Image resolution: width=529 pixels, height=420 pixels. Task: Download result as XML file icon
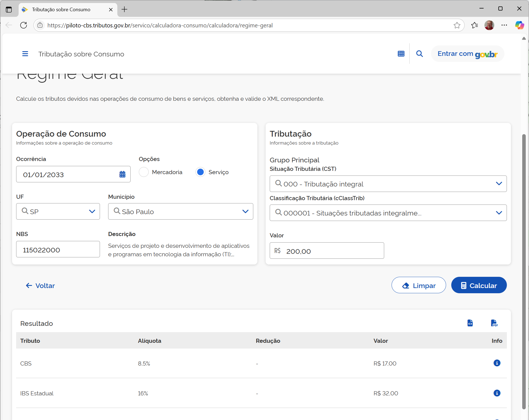pos(470,323)
